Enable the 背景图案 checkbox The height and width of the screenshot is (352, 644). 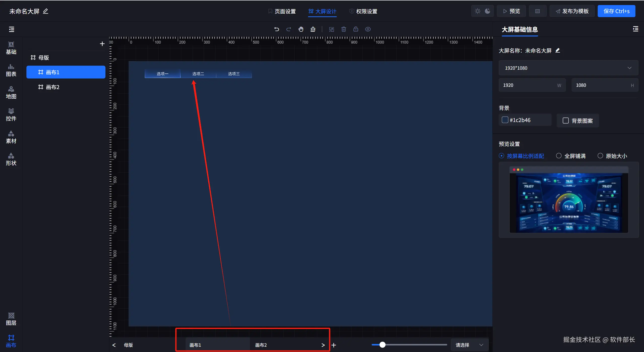point(565,121)
